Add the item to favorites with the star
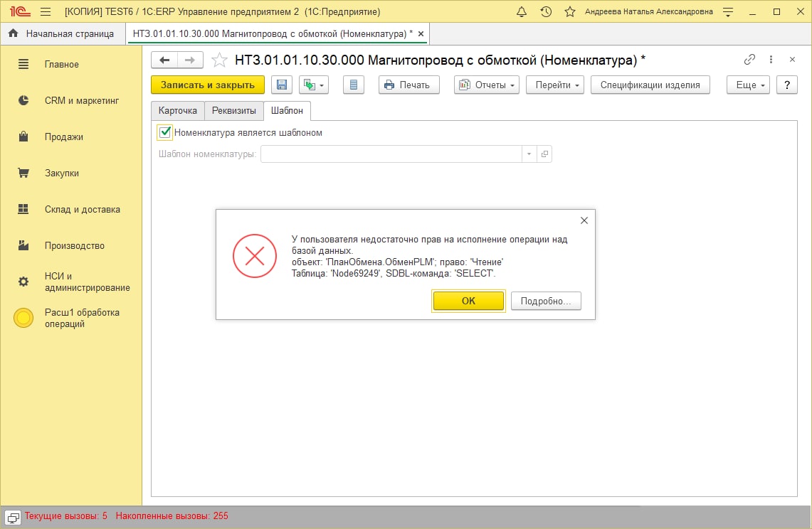 tap(219, 60)
